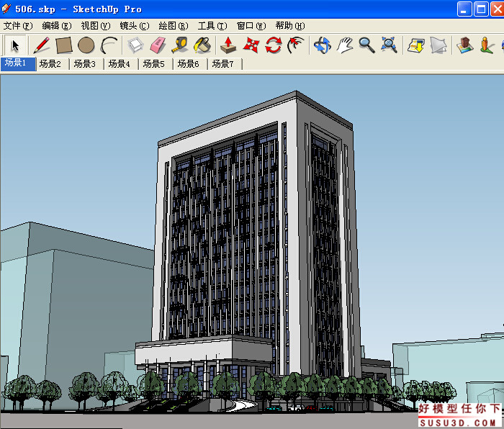This screenshot has width=504, height=429.
Task: Open the 视图(V) menu
Action: click(x=96, y=26)
